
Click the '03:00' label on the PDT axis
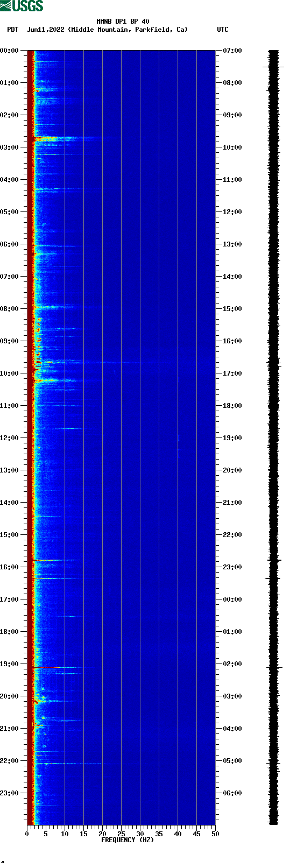10,147
